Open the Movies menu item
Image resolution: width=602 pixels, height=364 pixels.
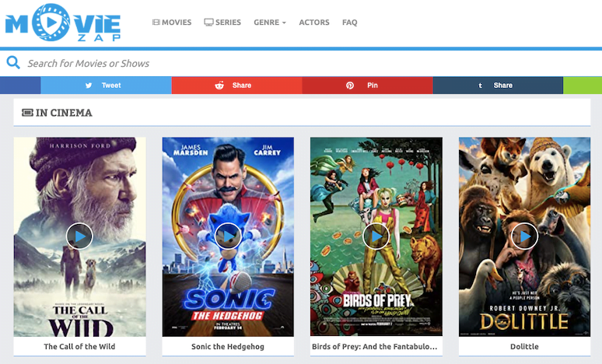pyautogui.click(x=172, y=23)
